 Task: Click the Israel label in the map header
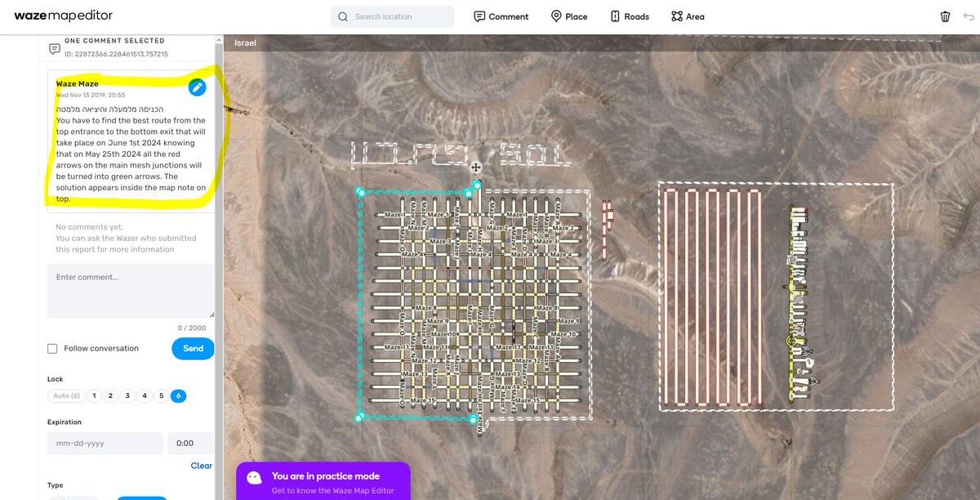[245, 42]
